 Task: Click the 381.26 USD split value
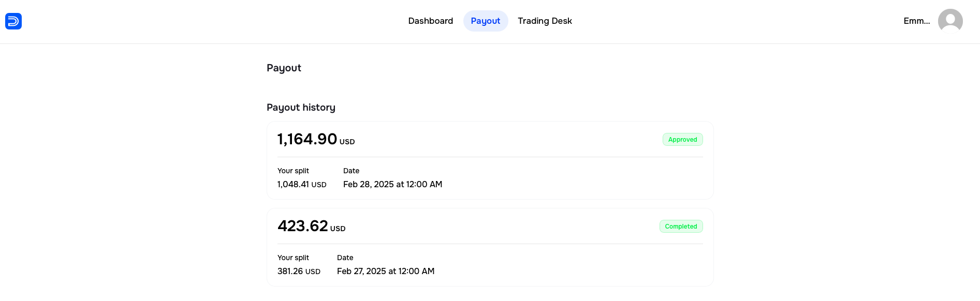[x=299, y=271]
